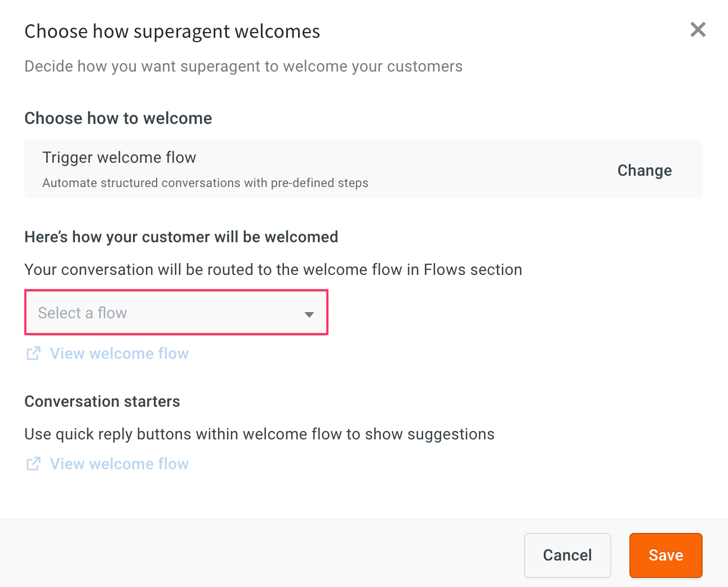
Task: Click the quick reply buttons description text
Action: click(x=259, y=434)
